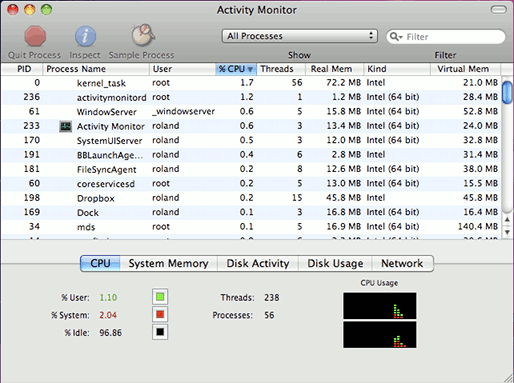Click the green % User color swatch

point(160,297)
